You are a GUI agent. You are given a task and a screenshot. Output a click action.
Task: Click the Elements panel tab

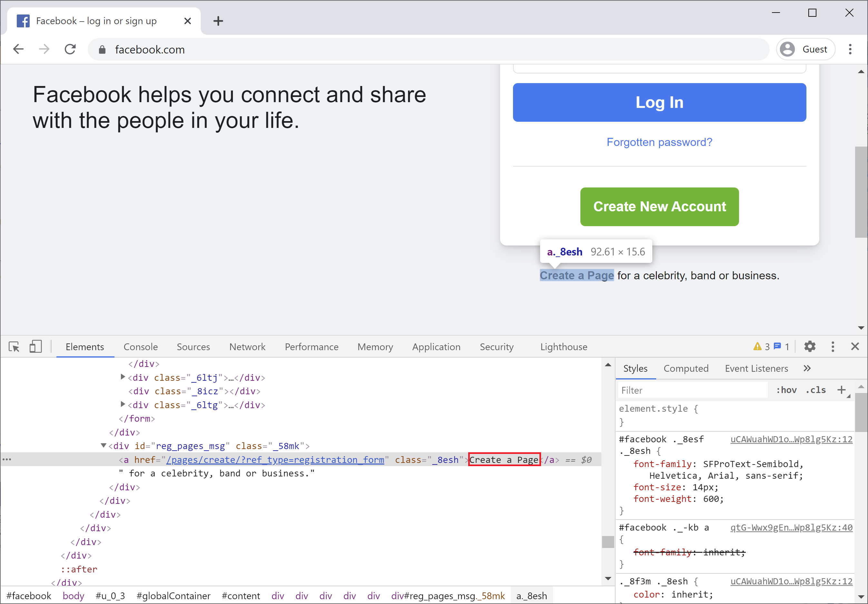point(84,347)
